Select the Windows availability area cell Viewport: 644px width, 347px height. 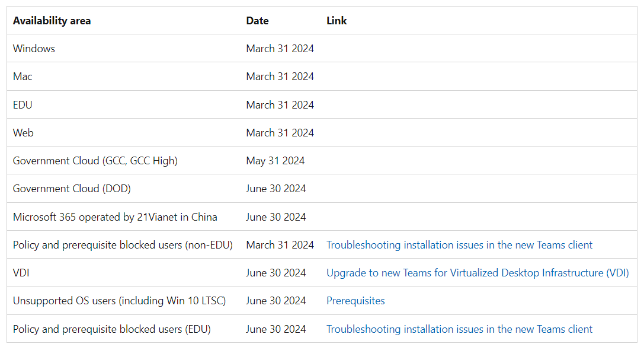[x=34, y=49]
